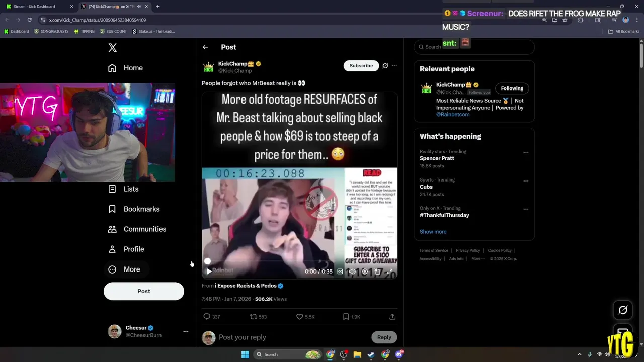Subscribe to KickChamp
The height and width of the screenshot is (362, 644).
[361, 66]
